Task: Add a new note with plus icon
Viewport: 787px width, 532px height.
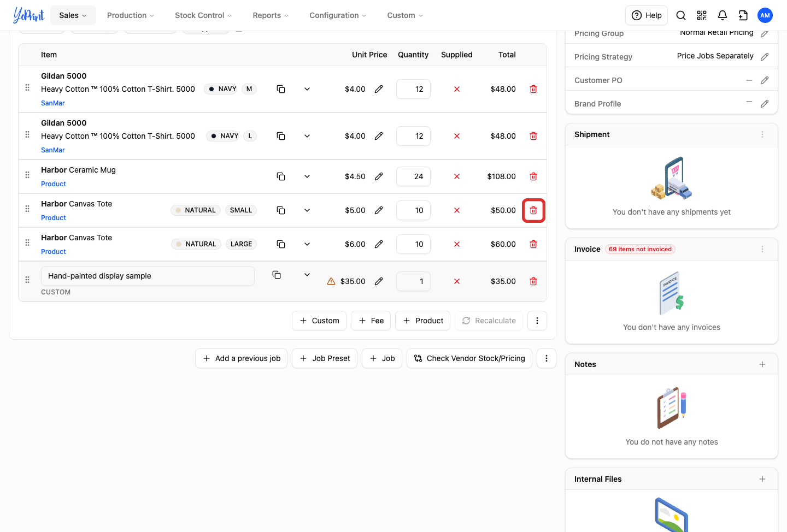Action: [x=762, y=364]
